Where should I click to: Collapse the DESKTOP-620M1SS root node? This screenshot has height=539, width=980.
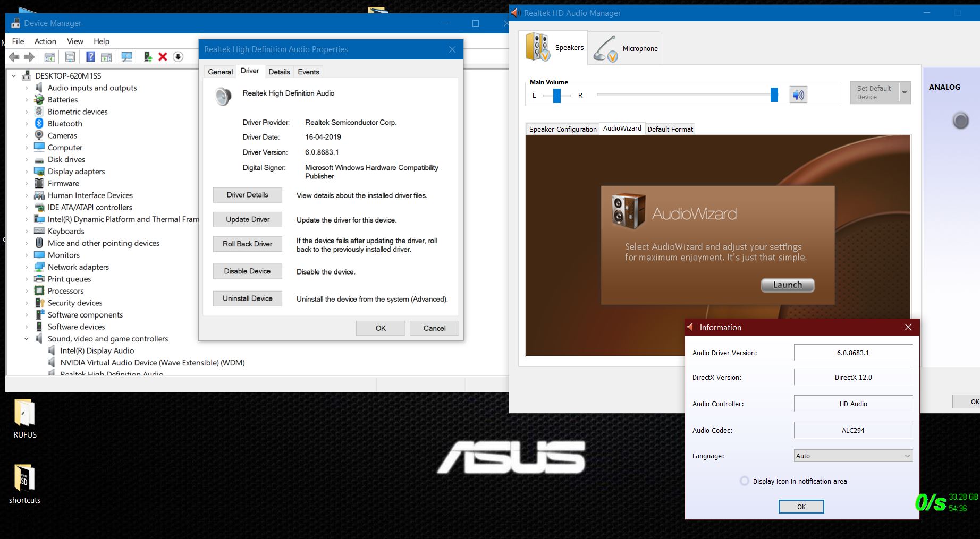[14, 76]
